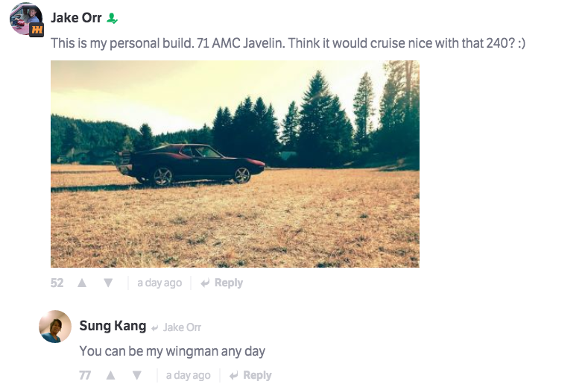588x387 pixels.
Task: Jump to parent via gray 'Jake Orr' reference
Action: click(x=182, y=327)
